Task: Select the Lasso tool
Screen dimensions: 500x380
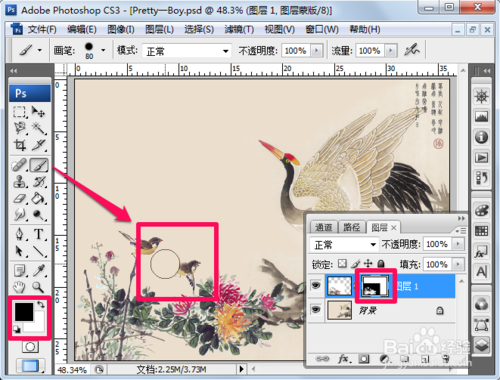Action: (20, 128)
